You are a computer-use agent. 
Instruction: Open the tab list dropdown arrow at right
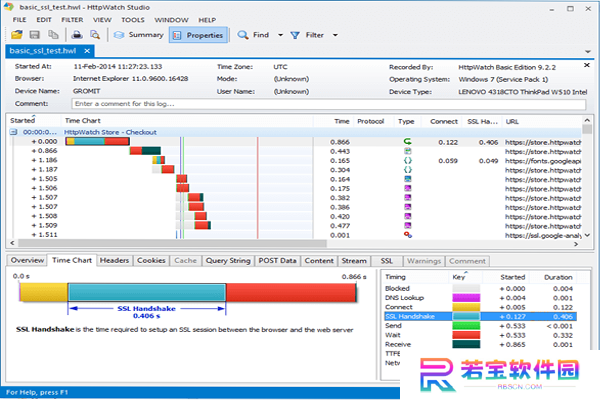coord(588,52)
